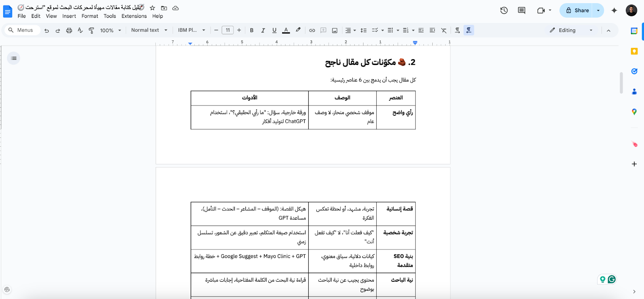The height and width of the screenshot is (299, 644).
Task: Insert a link using toolbar icon
Action: pos(312,30)
